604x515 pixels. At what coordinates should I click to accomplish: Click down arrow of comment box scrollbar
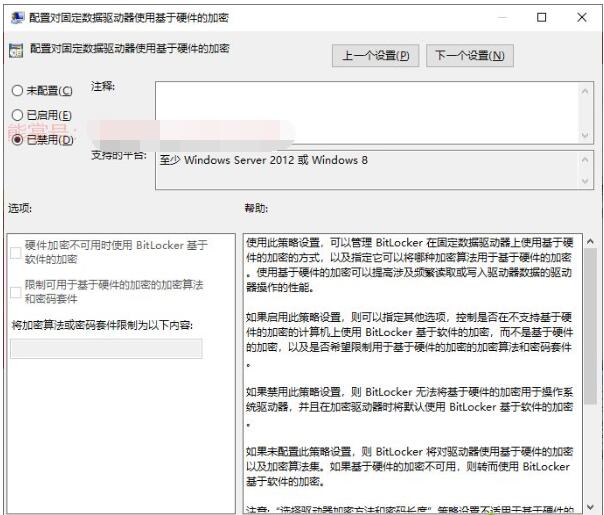(x=585, y=135)
